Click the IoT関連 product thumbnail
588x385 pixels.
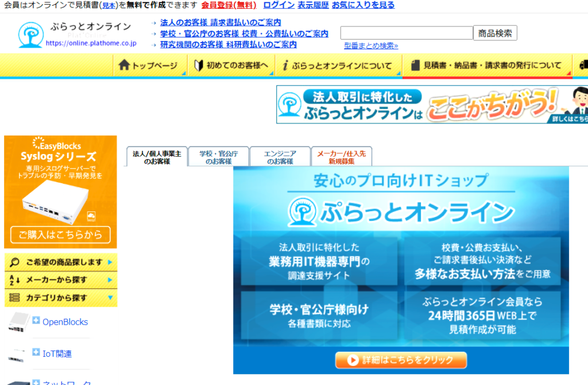click(x=16, y=355)
